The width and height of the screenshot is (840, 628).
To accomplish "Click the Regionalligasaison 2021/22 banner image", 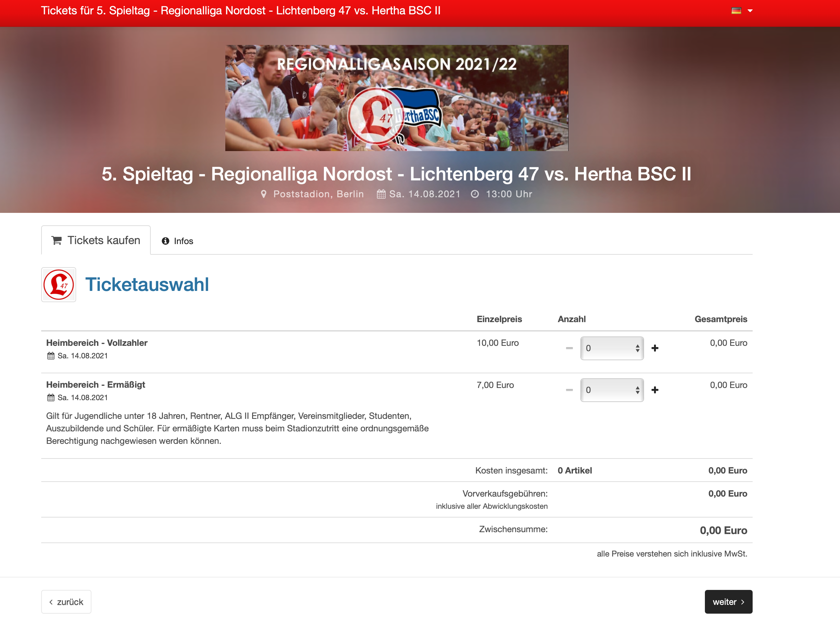I will (x=397, y=98).
